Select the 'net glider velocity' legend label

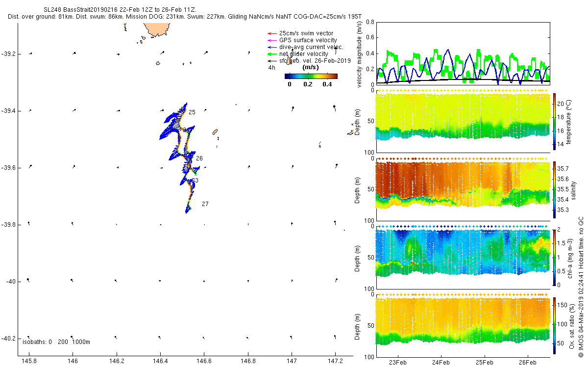pos(304,54)
